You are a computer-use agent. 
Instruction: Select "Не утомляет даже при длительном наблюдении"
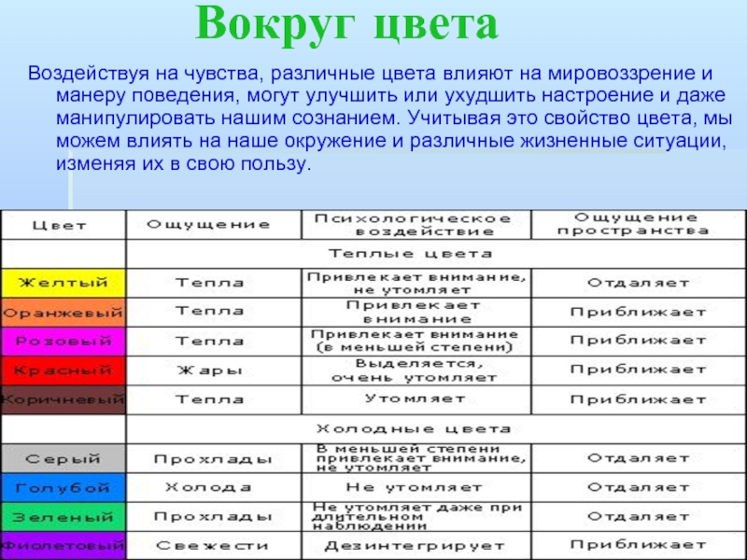pyautogui.click(x=417, y=517)
